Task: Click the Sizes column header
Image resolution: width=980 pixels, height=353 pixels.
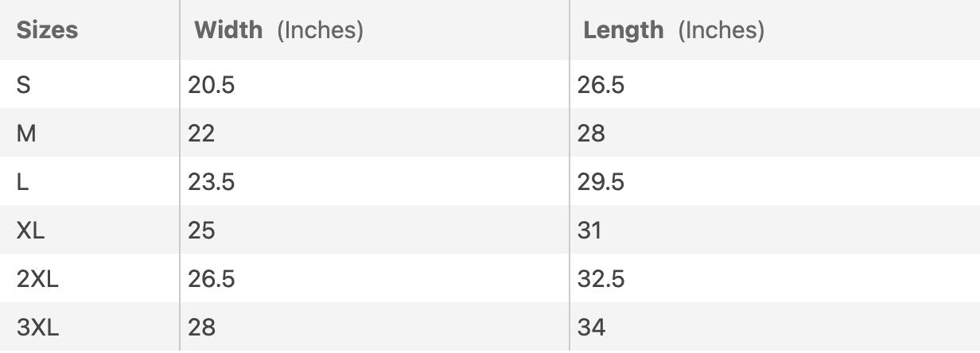Action: 47,30
